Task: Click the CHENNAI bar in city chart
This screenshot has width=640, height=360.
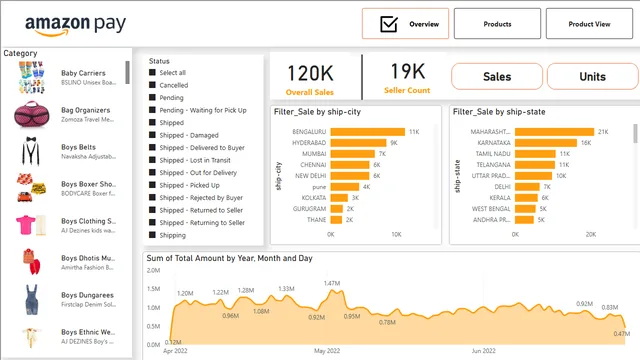Action: click(x=350, y=165)
